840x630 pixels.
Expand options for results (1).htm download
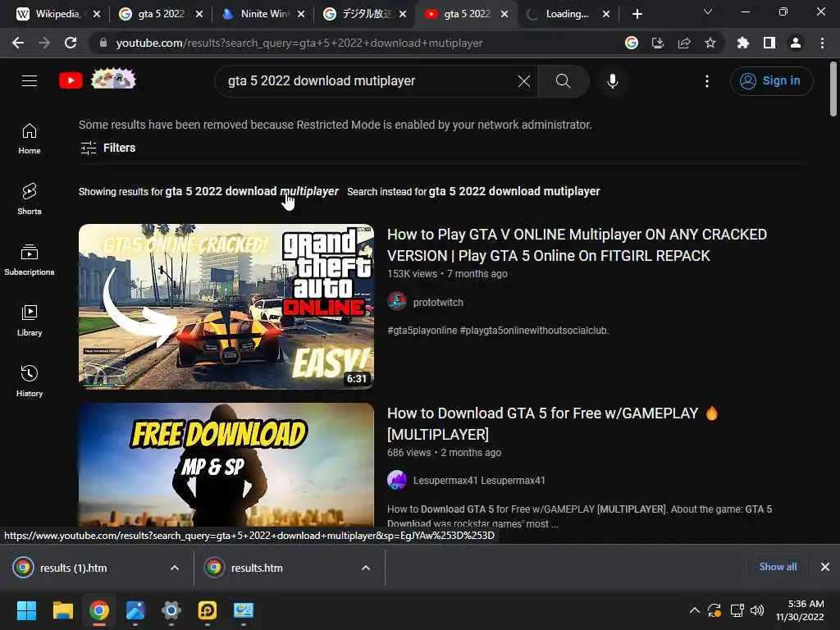point(175,568)
